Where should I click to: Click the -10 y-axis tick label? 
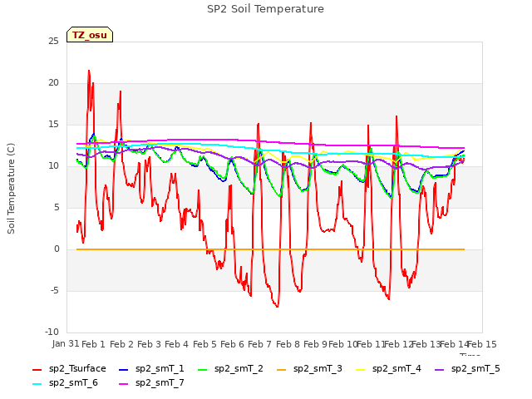(x=52, y=332)
